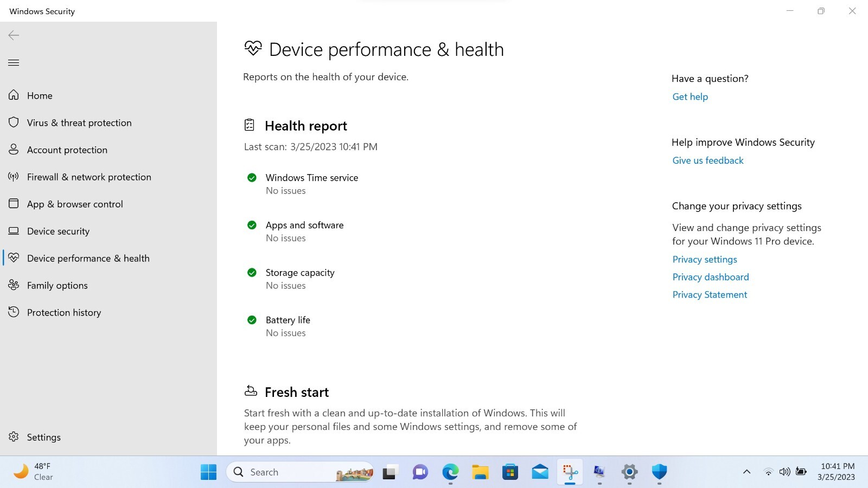
Task: Click 'Help improve Windows Security' heading
Action: coord(743,142)
